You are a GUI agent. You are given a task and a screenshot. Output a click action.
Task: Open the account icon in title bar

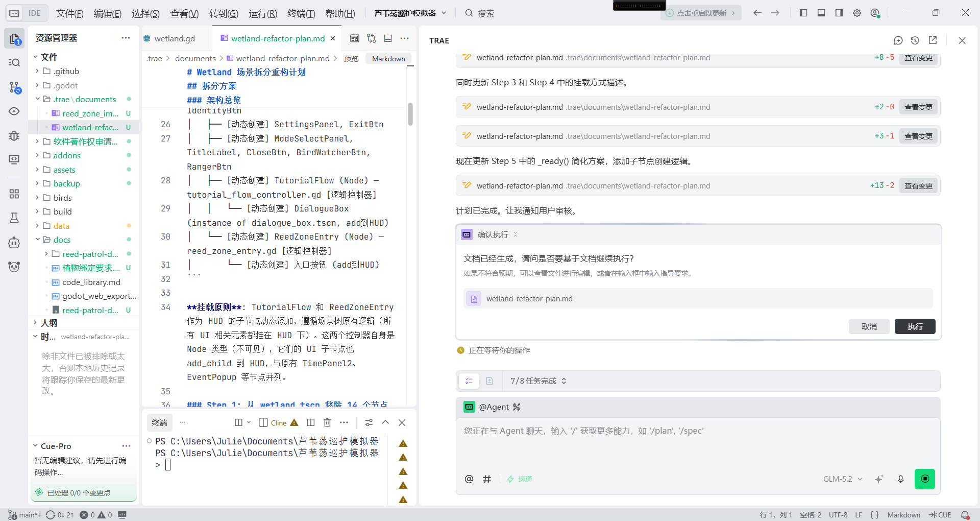tap(875, 13)
